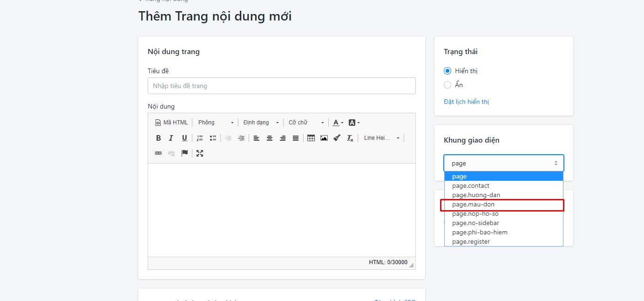The image size is (644, 301).
Task: Insert a table
Action: pyautogui.click(x=311, y=138)
